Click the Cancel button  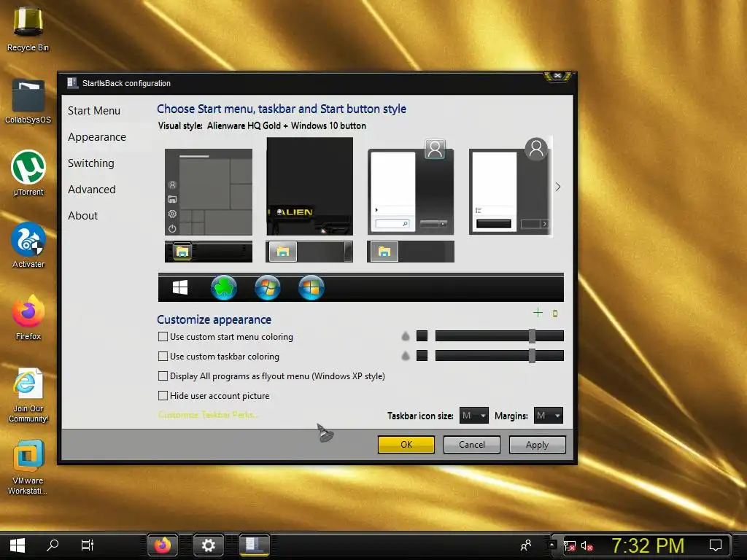[472, 445]
